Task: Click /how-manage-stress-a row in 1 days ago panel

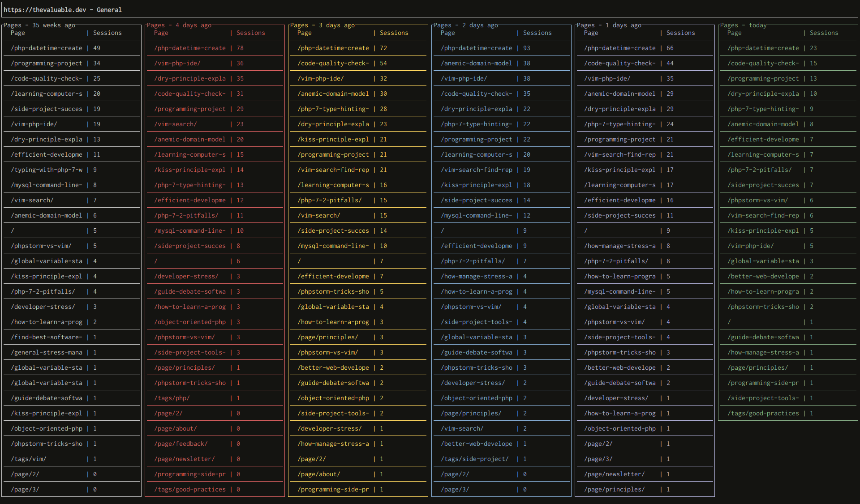Action: 619,246
